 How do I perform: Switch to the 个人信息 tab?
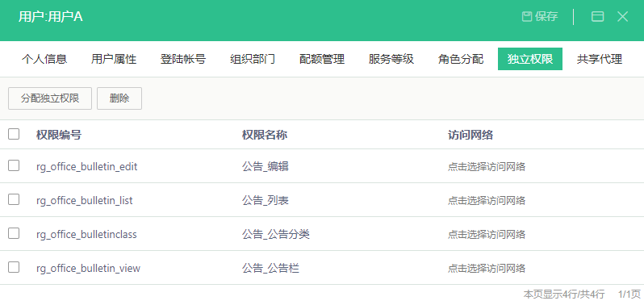pos(44,59)
